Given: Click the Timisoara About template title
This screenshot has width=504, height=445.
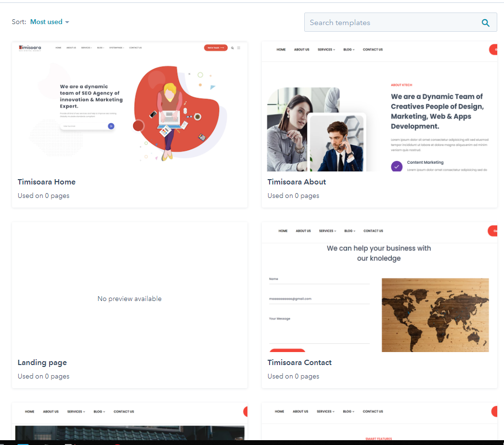Looking at the screenshot, I should point(297,182).
